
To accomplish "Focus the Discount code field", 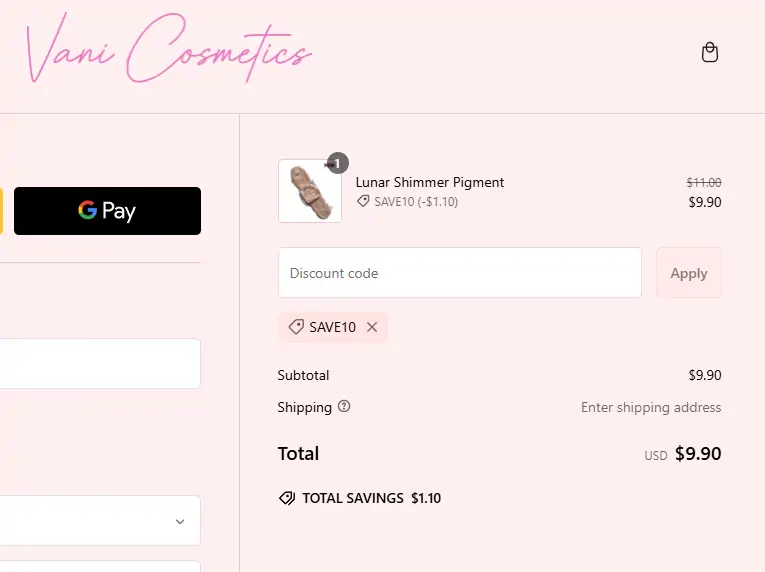I will coord(459,273).
